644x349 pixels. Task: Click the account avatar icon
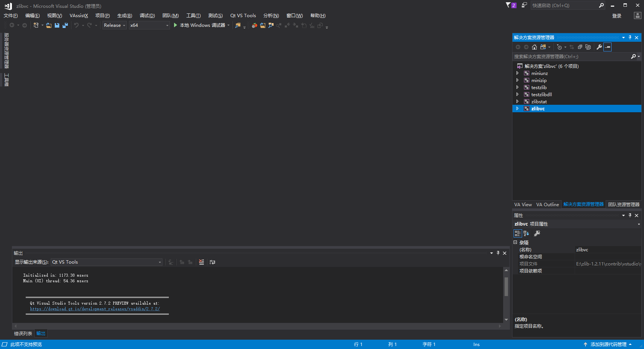point(638,16)
